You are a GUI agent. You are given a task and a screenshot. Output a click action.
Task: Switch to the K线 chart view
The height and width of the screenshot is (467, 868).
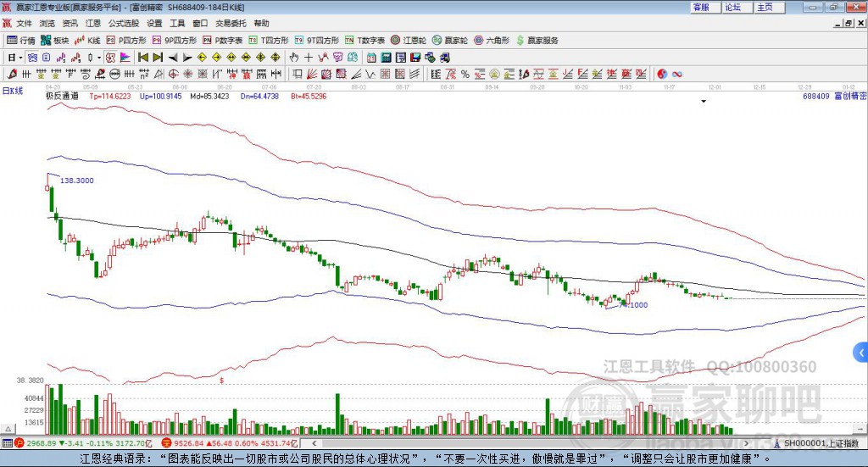pyautogui.click(x=87, y=41)
